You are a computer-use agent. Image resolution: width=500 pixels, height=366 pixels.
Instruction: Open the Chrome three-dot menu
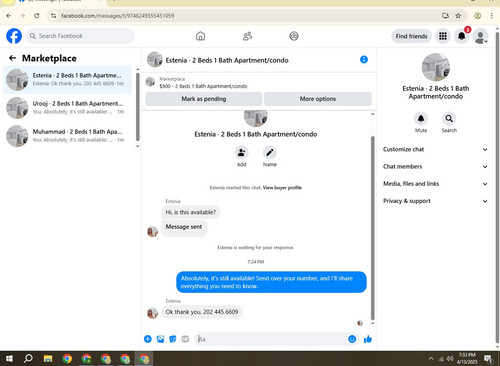point(491,16)
